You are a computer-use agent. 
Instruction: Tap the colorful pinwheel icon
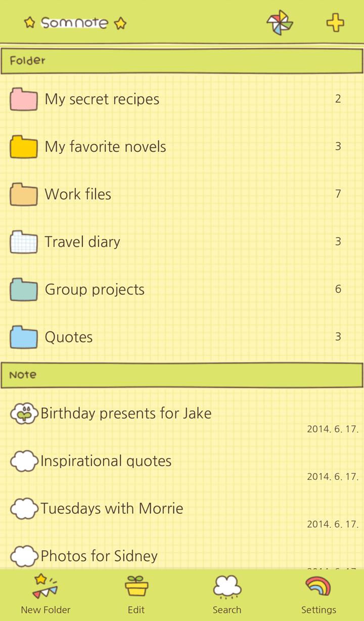[x=280, y=23]
